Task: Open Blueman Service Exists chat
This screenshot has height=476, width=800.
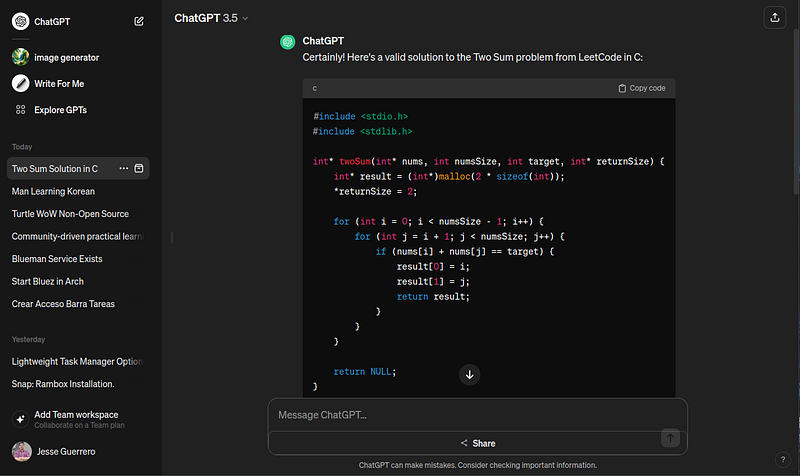Action: click(x=78, y=259)
